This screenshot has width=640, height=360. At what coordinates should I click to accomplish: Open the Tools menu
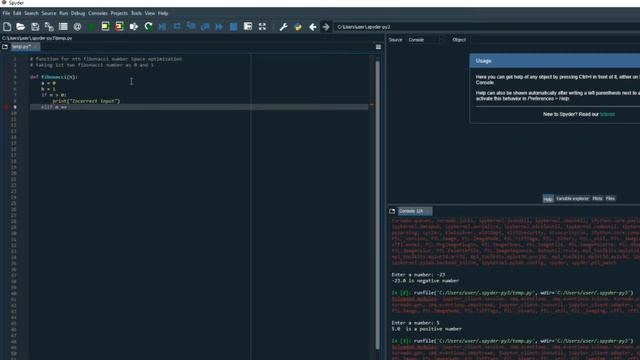[136, 13]
